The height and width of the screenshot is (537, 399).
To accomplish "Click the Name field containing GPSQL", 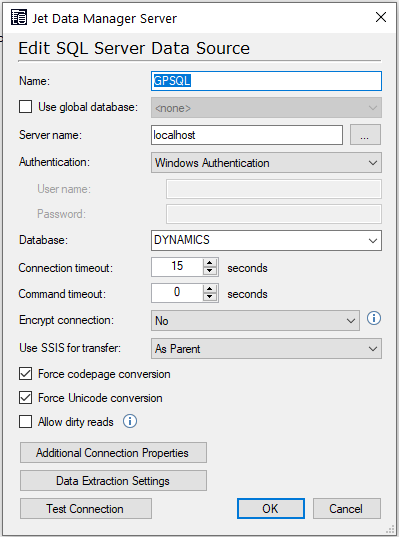I will (266, 81).
